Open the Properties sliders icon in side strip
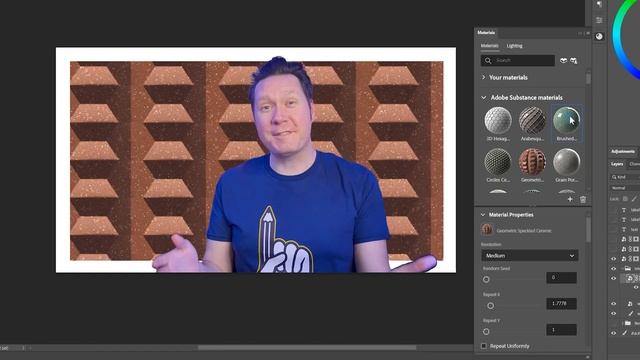The height and width of the screenshot is (360, 640). tap(599, 20)
